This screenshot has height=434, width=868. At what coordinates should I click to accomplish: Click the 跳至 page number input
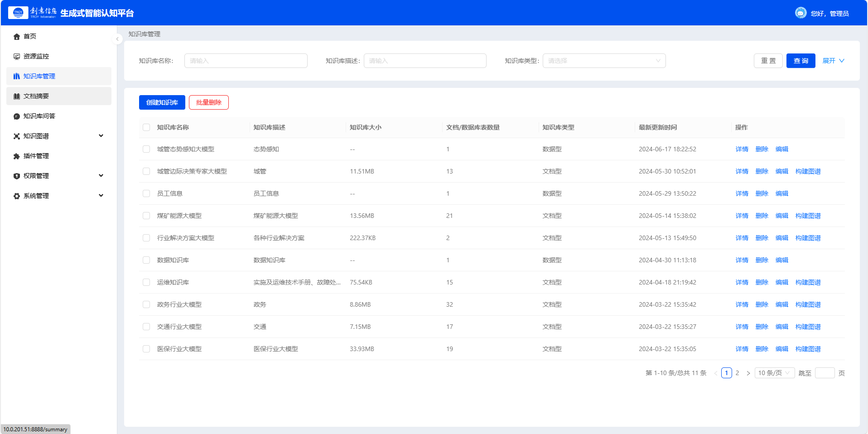825,373
